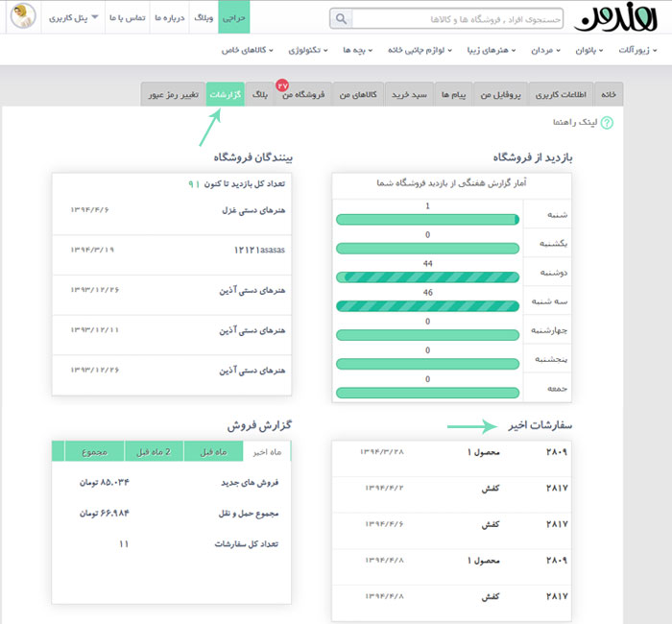Select the مجموع sales report tab
672x624 pixels.
(x=95, y=451)
